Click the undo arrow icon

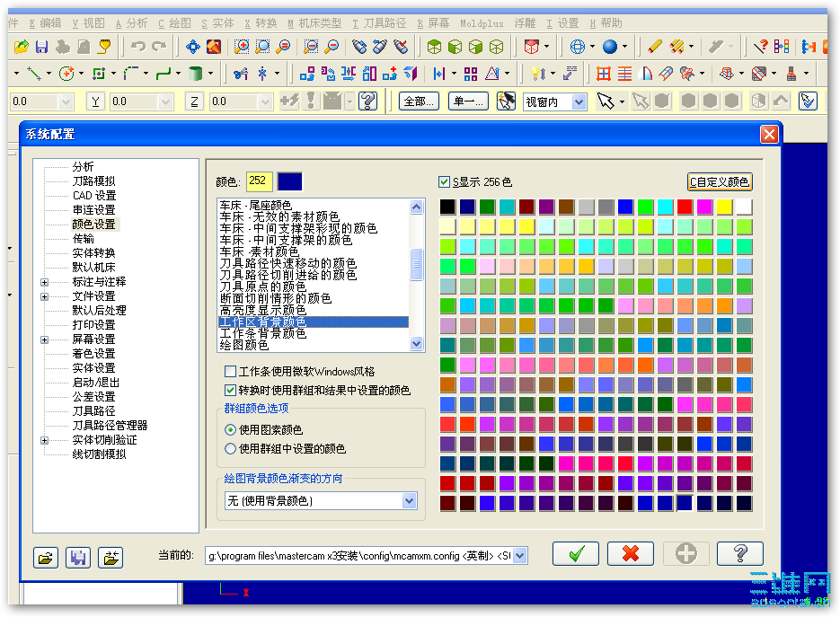coord(138,47)
